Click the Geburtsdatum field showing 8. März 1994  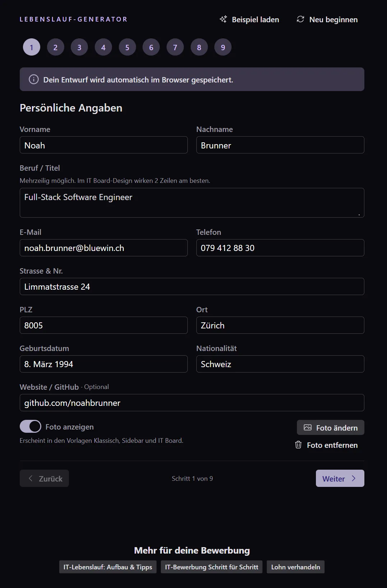point(104,364)
